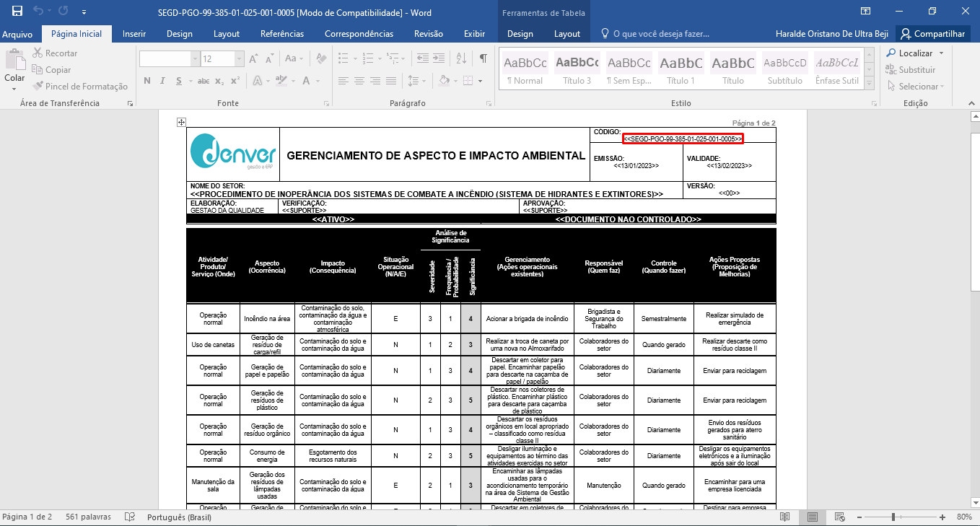Open spelling check from status bar icon
This screenshot has height=526, width=980.
click(x=130, y=517)
